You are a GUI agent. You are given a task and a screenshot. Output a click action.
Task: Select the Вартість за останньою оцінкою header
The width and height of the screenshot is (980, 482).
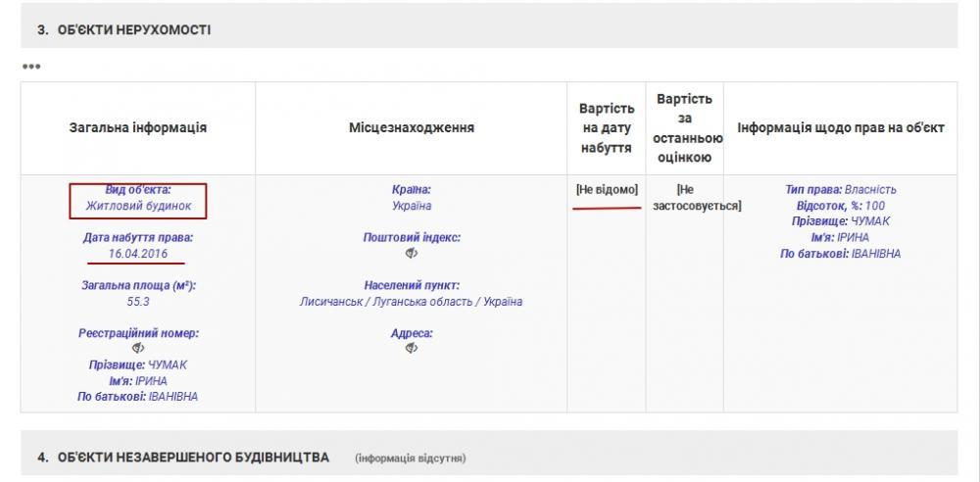click(684, 127)
